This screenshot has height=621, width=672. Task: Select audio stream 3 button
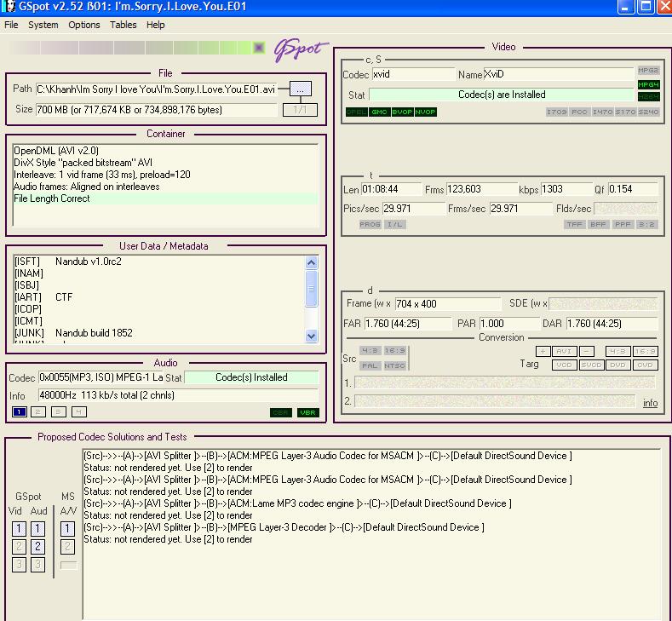(x=59, y=411)
